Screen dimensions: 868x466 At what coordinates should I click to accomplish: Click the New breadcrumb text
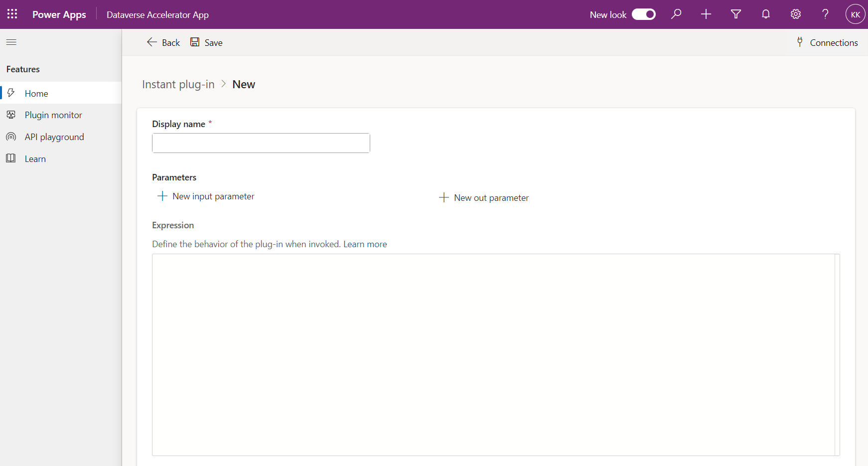pos(244,85)
